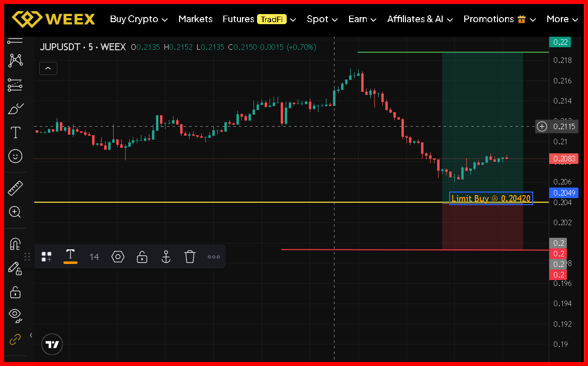The width and height of the screenshot is (588, 366).
Task: Delete selected drawing with trash icon
Action: [x=190, y=257]
